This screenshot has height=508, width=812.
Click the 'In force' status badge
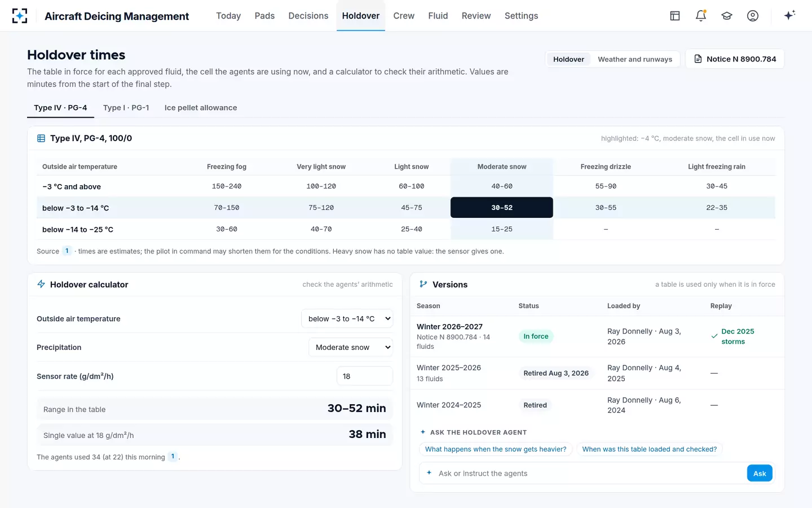point(536,336)
